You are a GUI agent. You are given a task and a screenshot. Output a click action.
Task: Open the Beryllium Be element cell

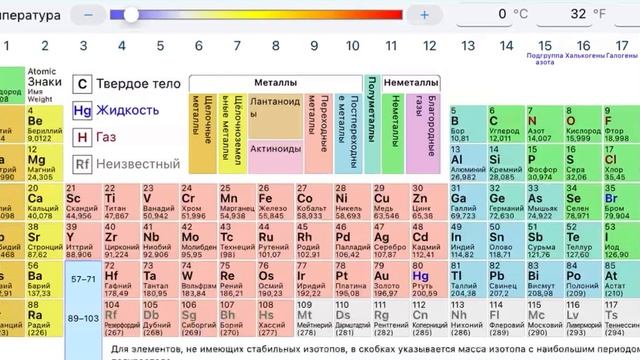pos(44,124)
